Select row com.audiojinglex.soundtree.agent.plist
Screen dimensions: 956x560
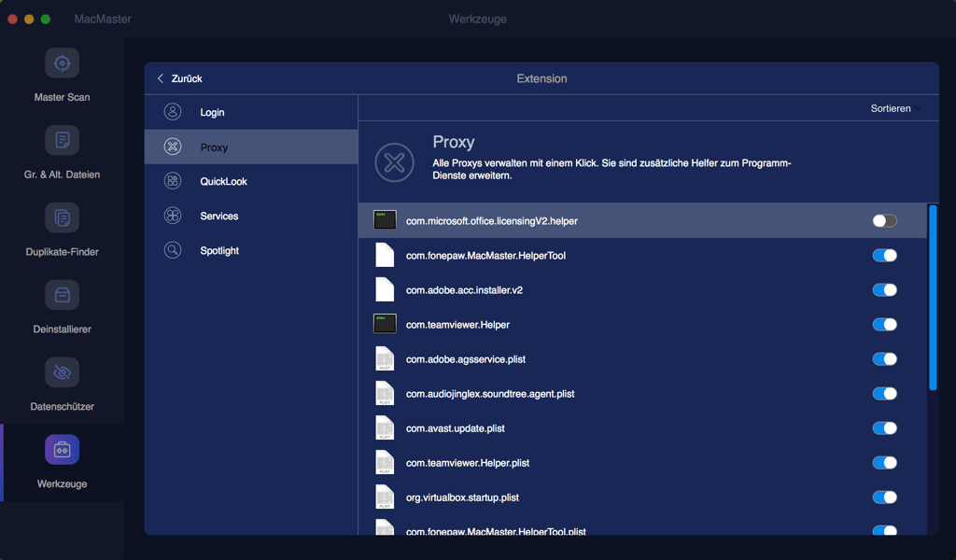click(x=642, y=394)
